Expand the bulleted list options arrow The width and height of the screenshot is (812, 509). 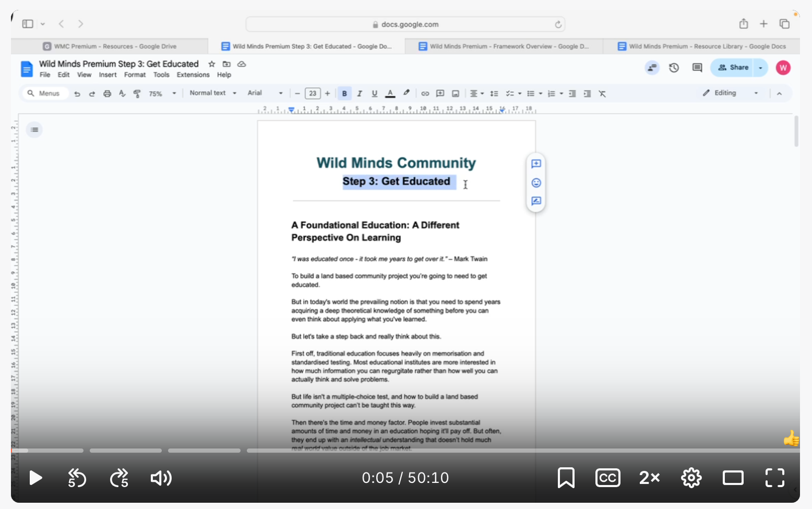(x=541, y=94)
